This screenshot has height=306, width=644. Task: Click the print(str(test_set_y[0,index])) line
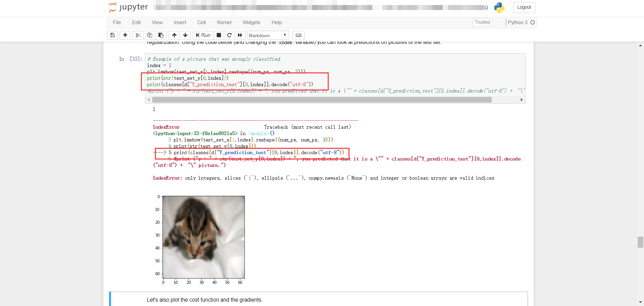187,78
